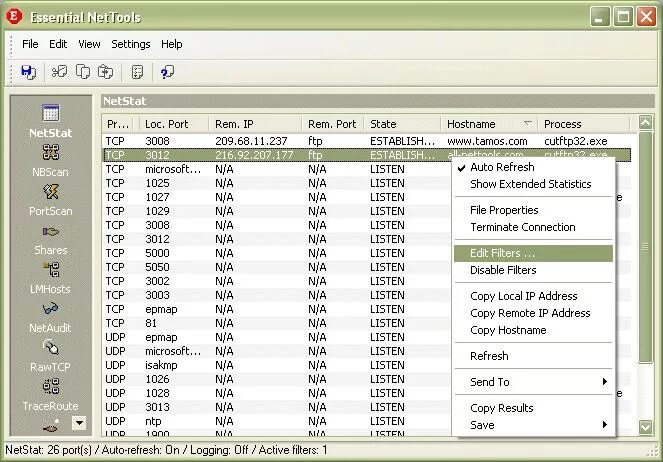Select TCP row with local port 1027

[x=277, y=197]
